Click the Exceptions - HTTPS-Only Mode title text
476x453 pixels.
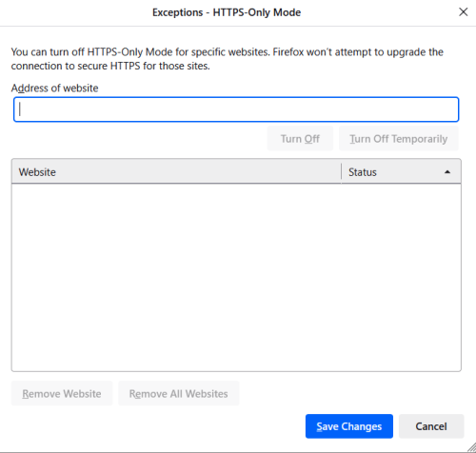coord(227,12)
